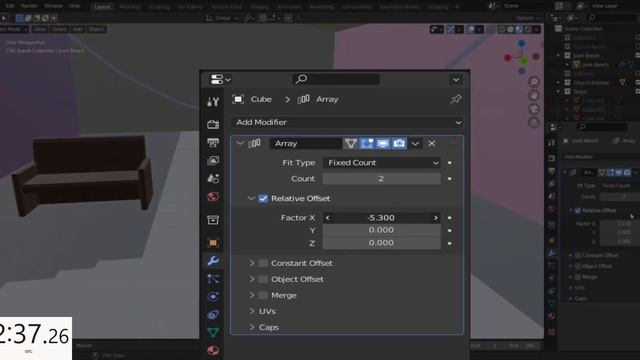Enable the Object Offset checkbox

click(263, 279)
